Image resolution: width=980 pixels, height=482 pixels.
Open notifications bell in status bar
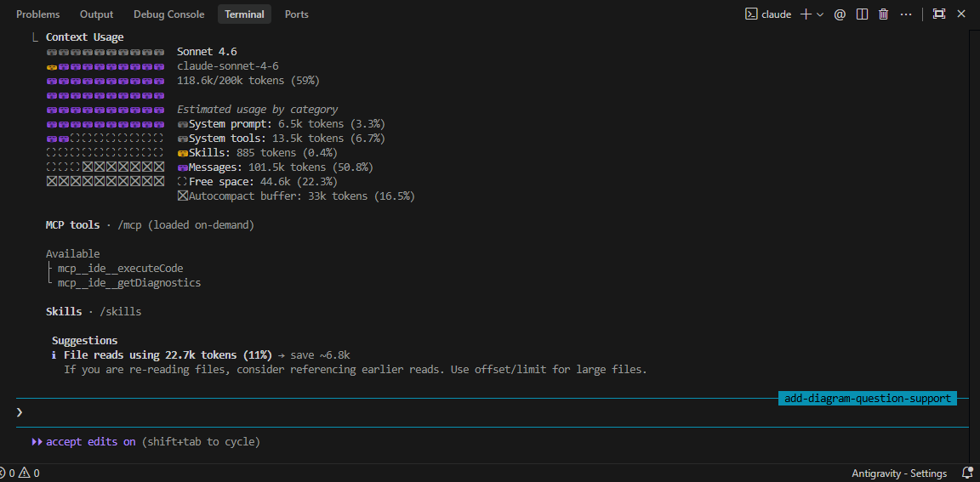tap(967, 473)
